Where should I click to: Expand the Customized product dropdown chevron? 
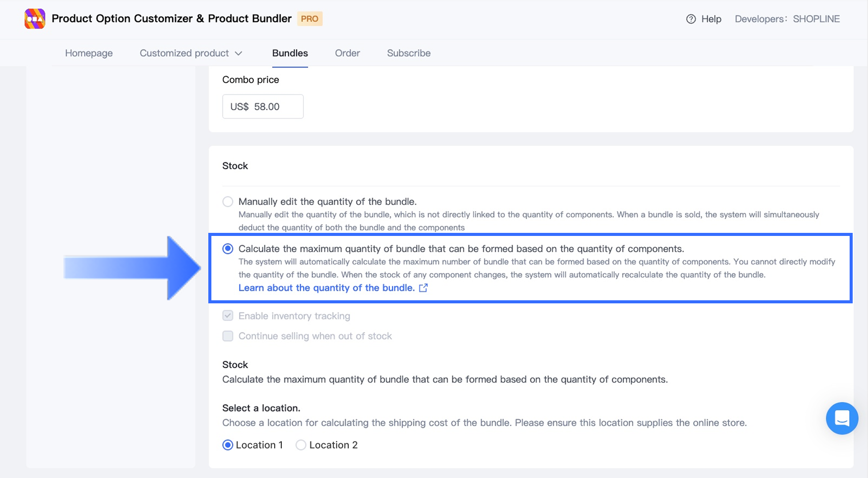coord(238,53)
